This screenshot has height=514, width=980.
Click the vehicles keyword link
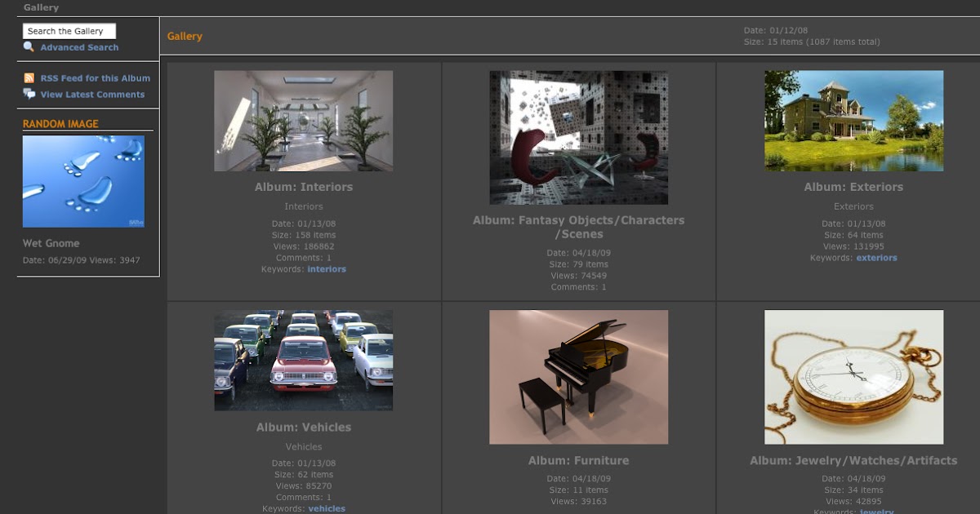tap(327, 509)
